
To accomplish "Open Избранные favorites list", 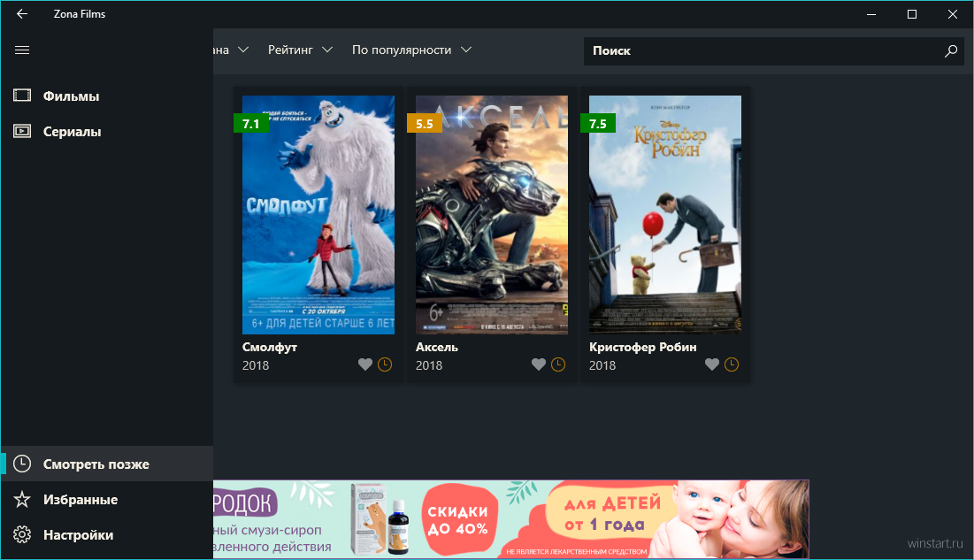I will [x=107, y=499].
